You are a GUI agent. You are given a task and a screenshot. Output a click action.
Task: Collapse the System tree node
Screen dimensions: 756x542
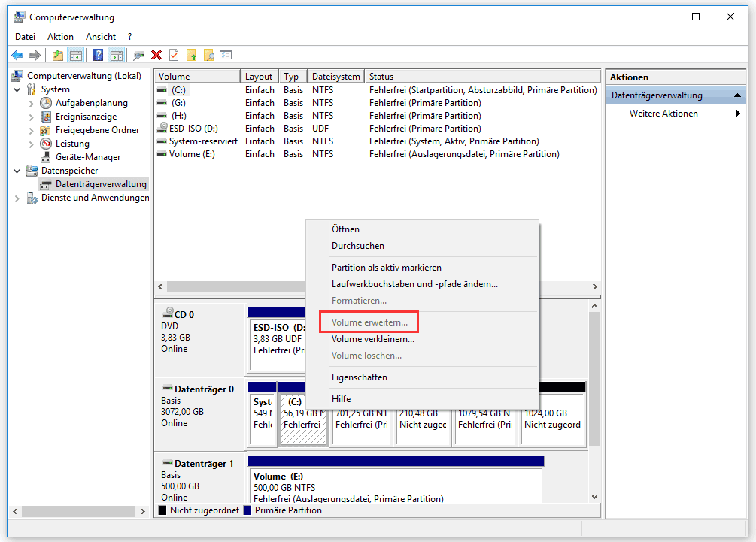pyautogui.click(x=17, y=89)
